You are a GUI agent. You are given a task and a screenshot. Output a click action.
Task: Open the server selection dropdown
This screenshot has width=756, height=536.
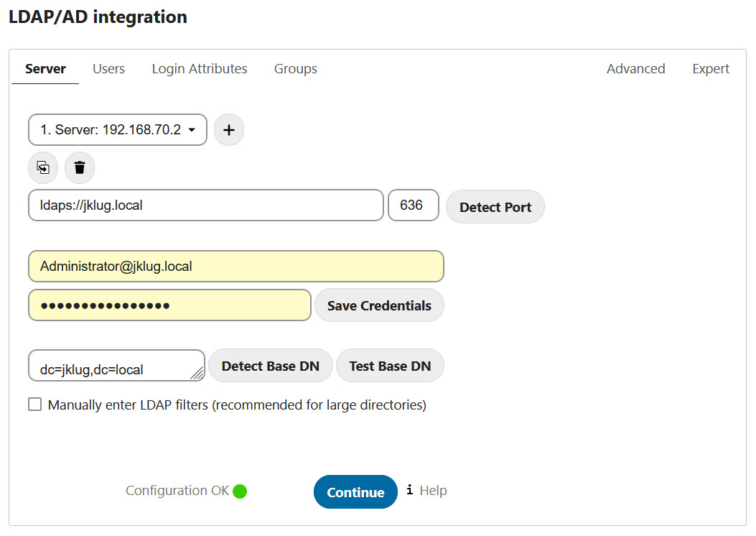117,129
